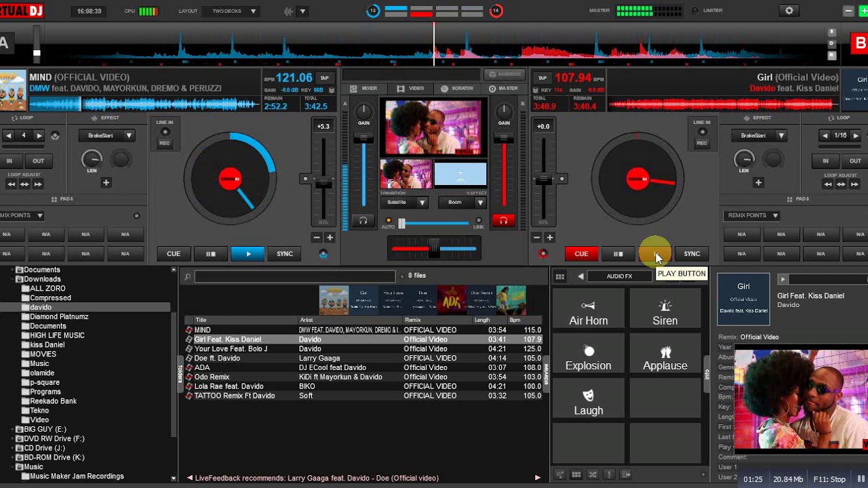The height and width of the screenshot is (488, 868).
Task: Toggle pads lock dot on left deck
Action: coord(136,216)
